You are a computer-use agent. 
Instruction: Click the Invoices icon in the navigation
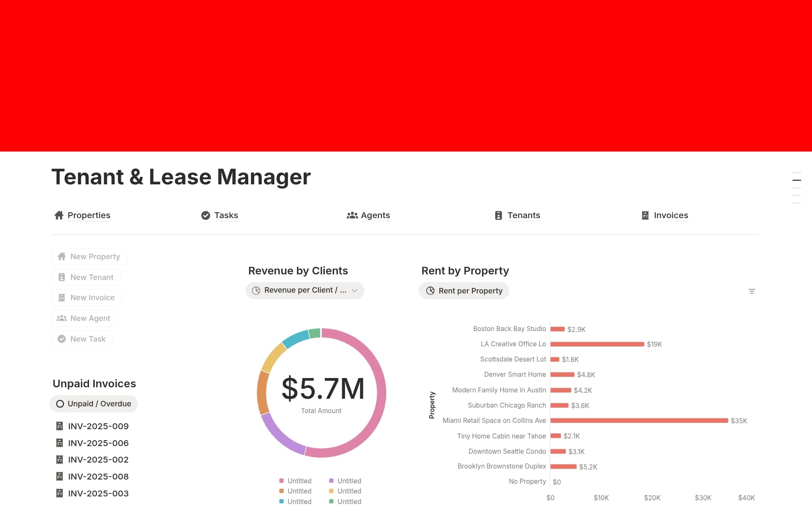coord(645,215)
